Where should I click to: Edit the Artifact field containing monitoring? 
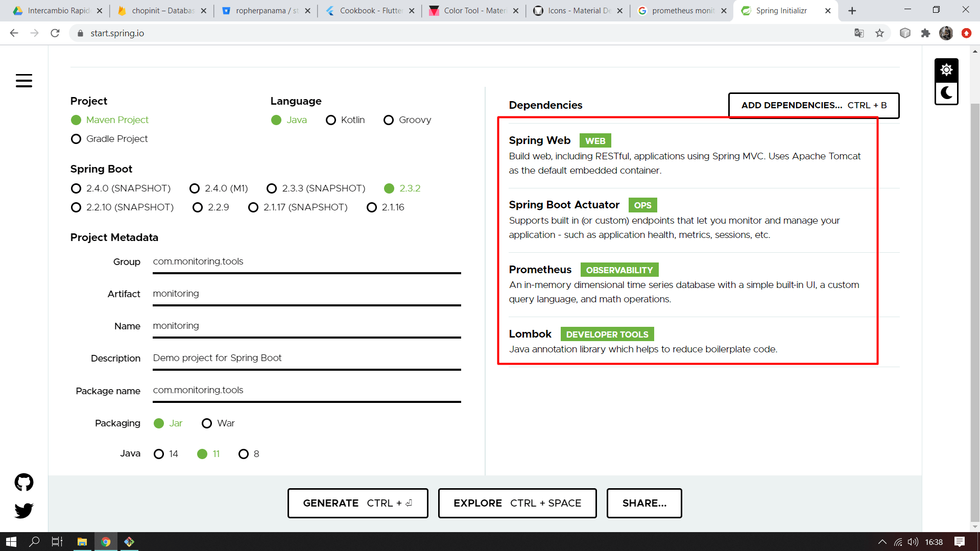[x=306, y=293]
